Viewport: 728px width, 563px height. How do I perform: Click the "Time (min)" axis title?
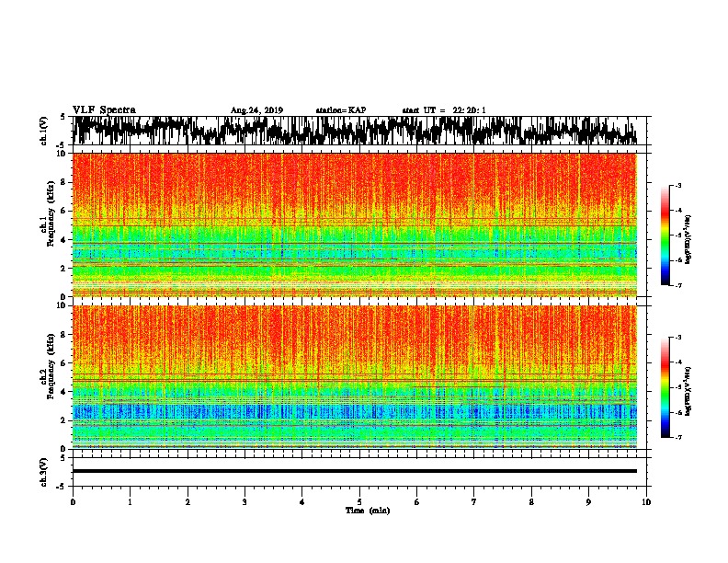point(368,511)
